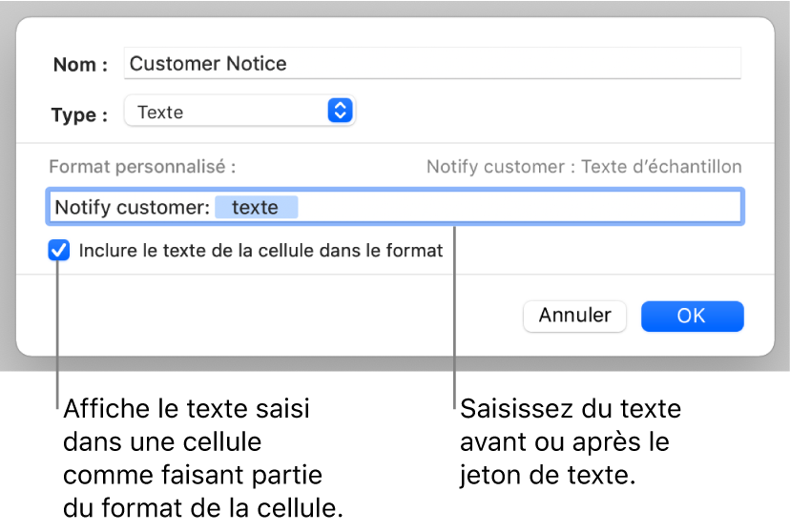790x532 pixels.
Task: Click the Annuler button
Action: [575, 317]
